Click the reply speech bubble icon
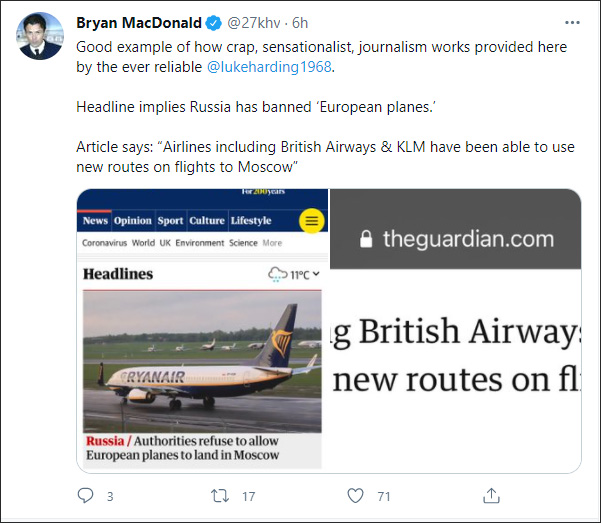 (x=85, y=495)
